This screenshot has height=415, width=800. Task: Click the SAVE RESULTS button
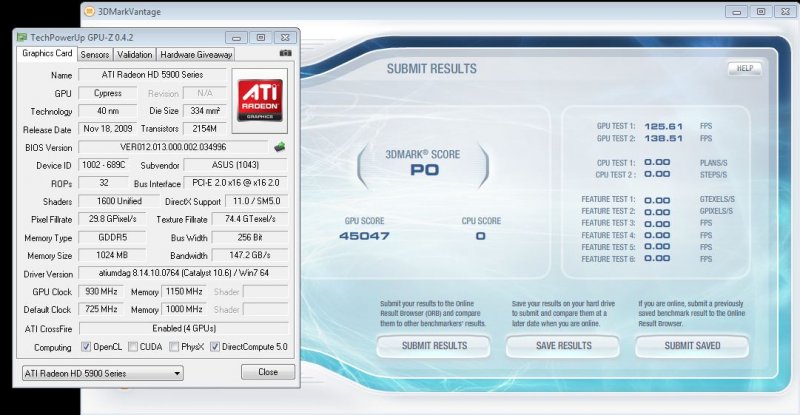pyautogui.click(x=563, y=346)
